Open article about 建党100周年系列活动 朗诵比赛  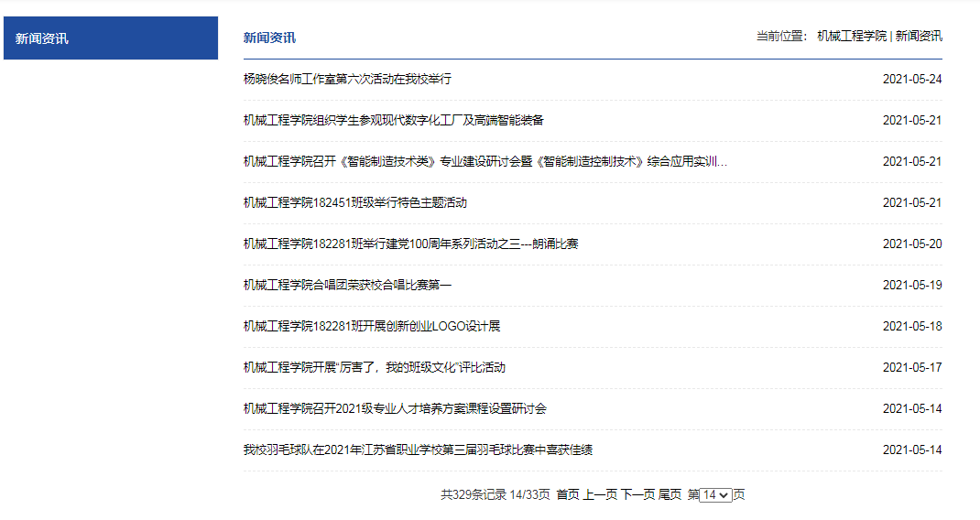(x=410, y=244)
